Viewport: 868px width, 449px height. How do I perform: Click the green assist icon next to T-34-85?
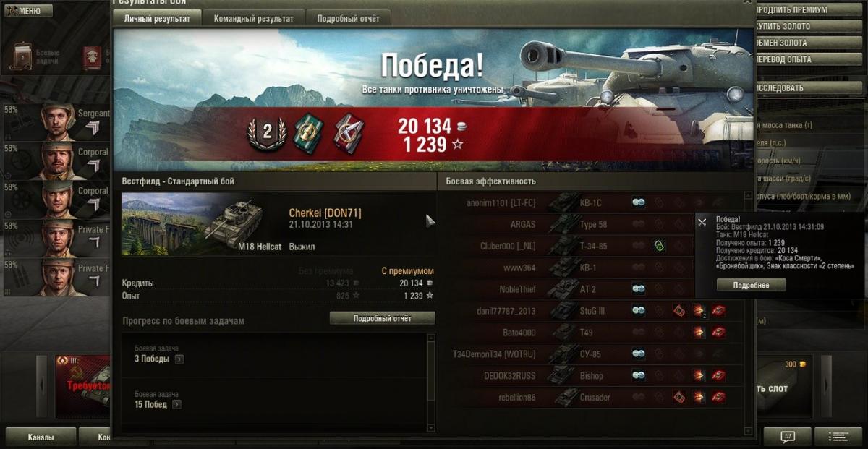659,246
